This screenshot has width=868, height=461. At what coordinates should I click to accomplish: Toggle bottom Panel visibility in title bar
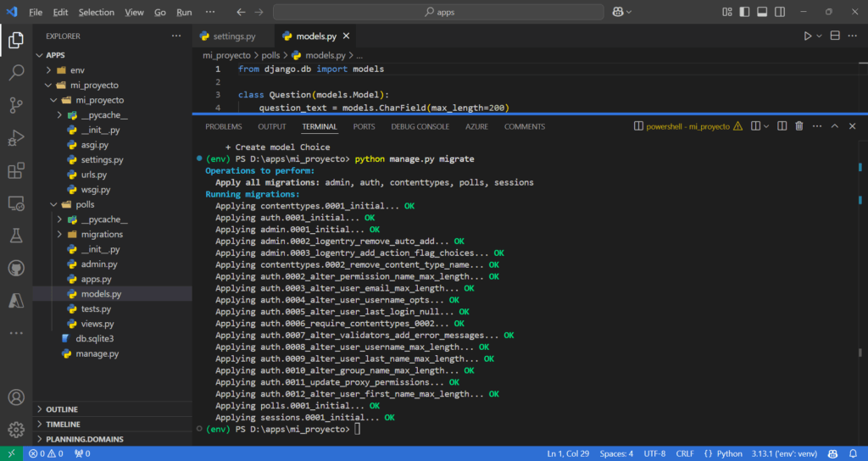762,12
